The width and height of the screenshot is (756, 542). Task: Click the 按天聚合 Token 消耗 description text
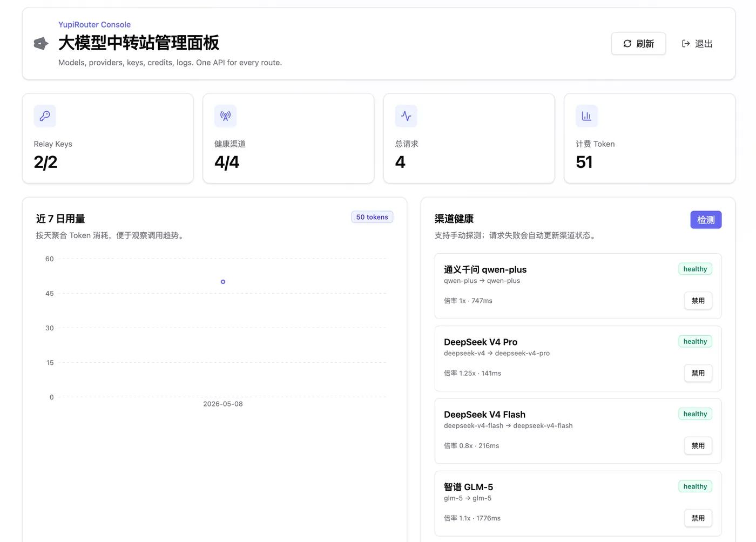pos(111,235)
